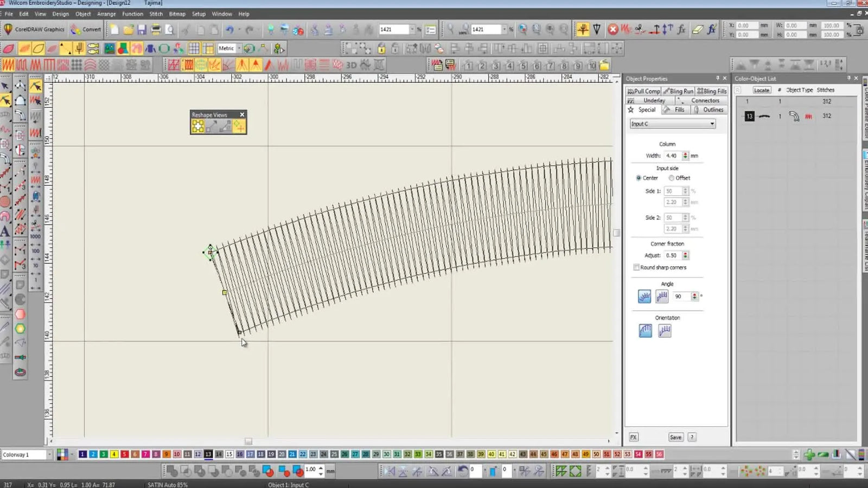Enable the Round sharp corners checkbox
This screenshot has width=868, height=488.
636,267
